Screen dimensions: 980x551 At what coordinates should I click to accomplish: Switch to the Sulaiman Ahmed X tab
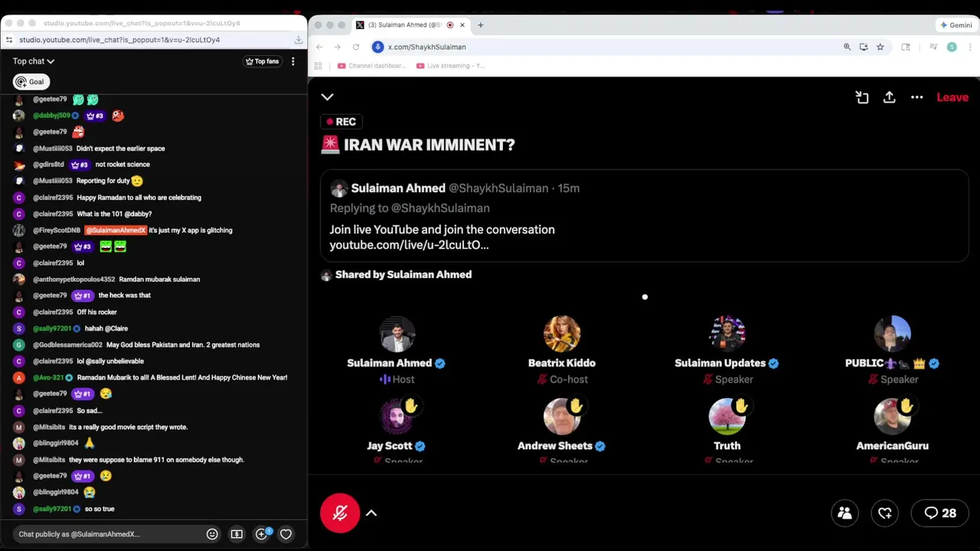point(404,25)
